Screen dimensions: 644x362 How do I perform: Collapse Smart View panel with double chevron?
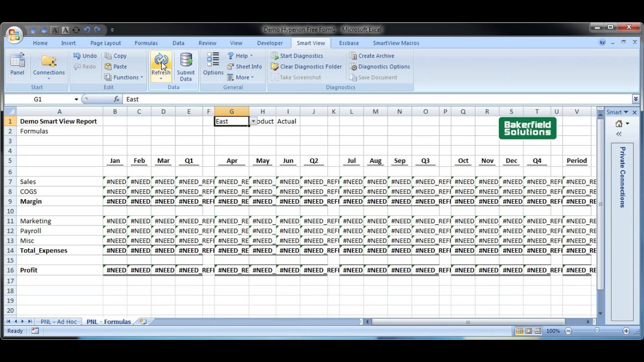pos(619,134)
